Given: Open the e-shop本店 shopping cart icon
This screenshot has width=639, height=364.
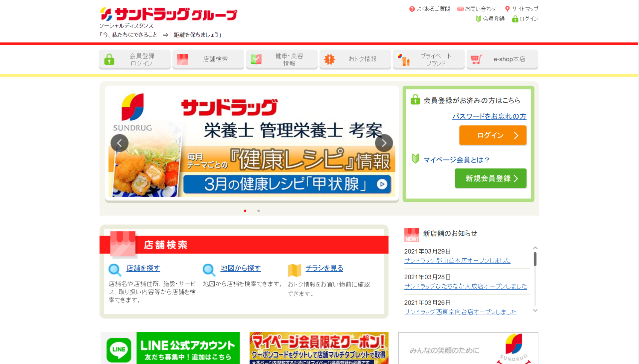Looking at the screenshot, I should point(477,59).
